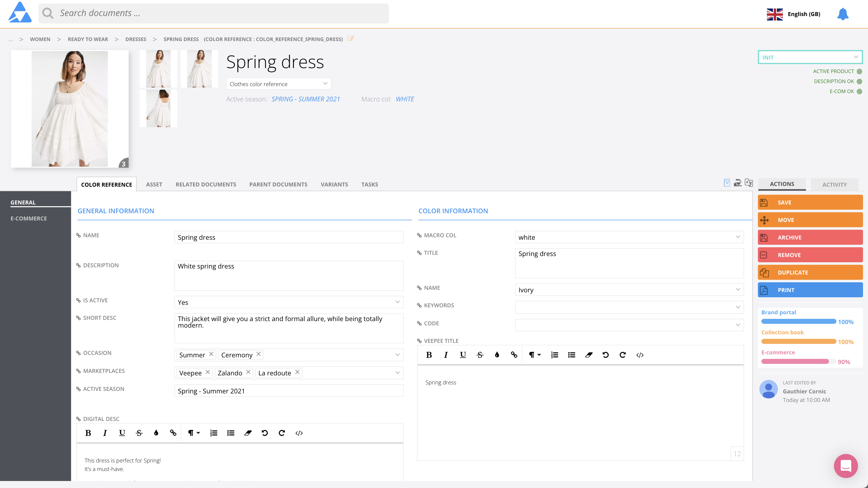Viewport: 868px width, 488px height.
Task: Click the Duplicate button
Action: coord(810,272)
